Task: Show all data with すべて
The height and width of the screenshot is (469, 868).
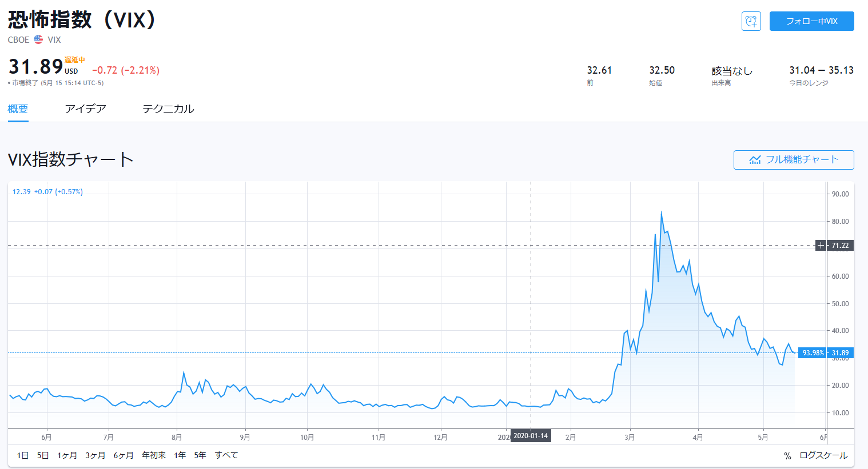Action: pos(226,455)
